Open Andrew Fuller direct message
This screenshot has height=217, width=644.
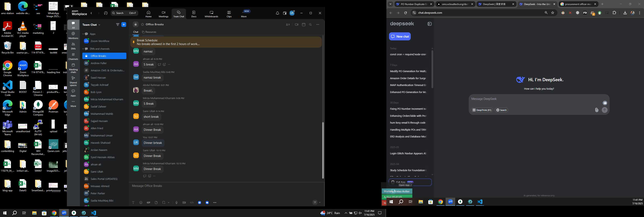click(104, 63)
